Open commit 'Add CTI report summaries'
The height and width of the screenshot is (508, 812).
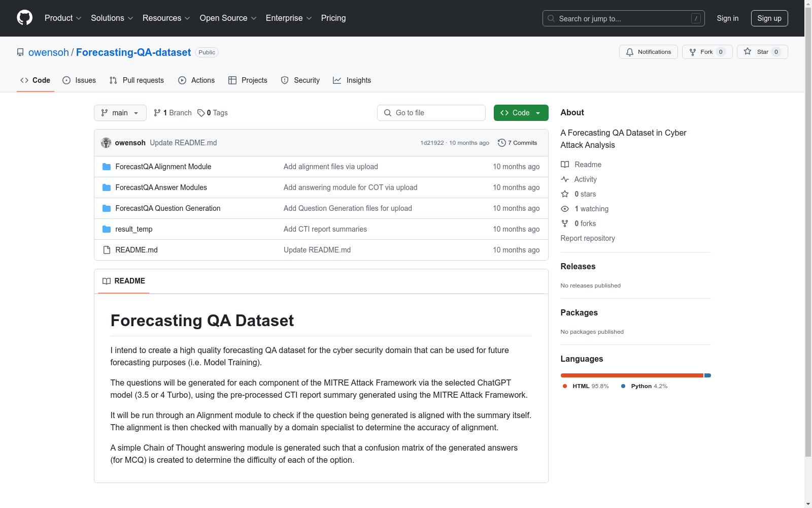point(325,229)
